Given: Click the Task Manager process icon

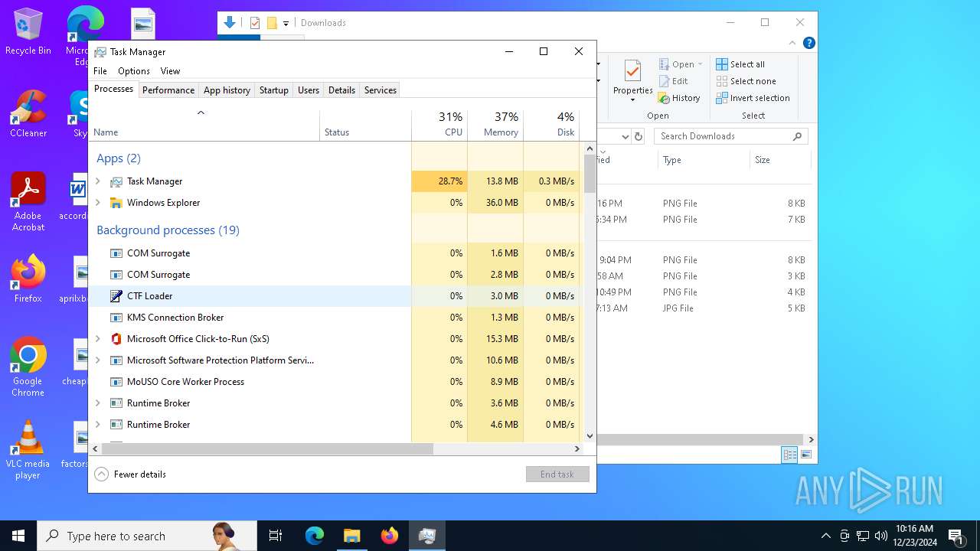Looking at the screenshot, I should point(116,181).
